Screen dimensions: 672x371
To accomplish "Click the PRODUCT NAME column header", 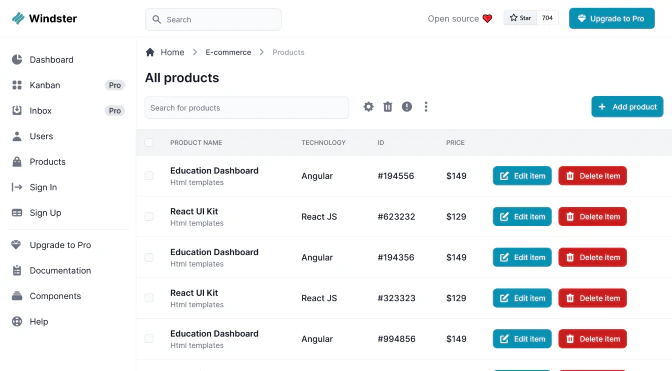I will [196, 143].
